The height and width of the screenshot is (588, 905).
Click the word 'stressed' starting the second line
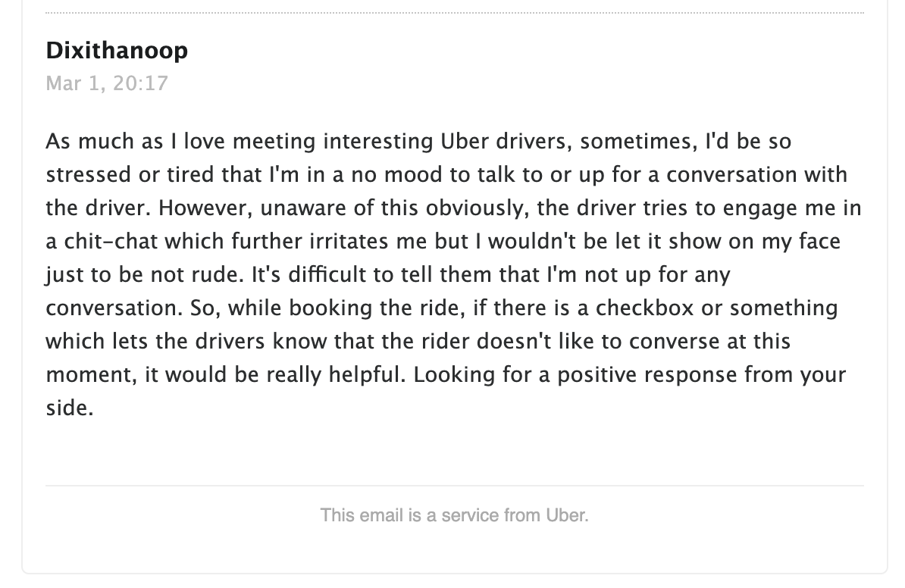click(89, 174)
